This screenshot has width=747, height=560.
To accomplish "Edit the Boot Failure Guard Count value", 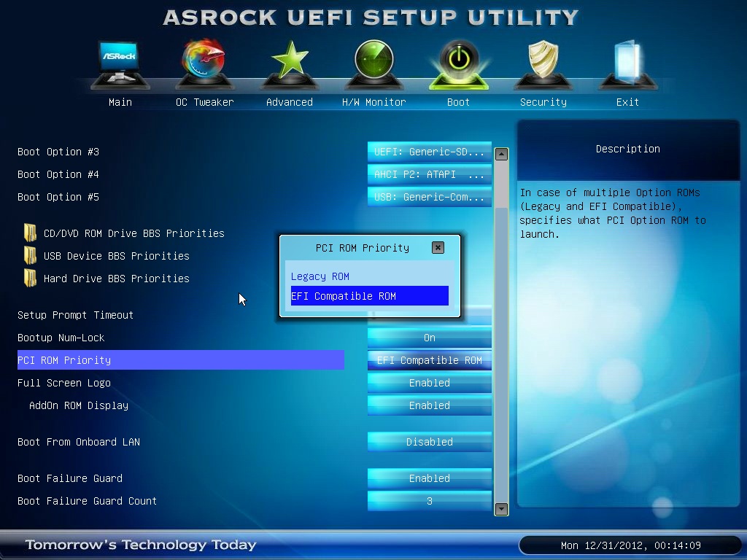I will click(429, 501).
